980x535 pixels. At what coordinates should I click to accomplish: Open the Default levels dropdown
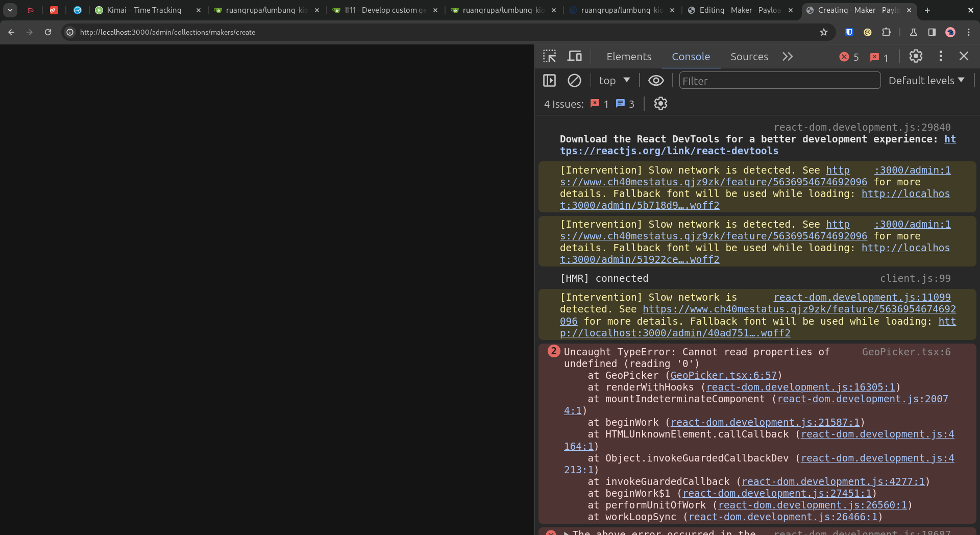(926, 81)
